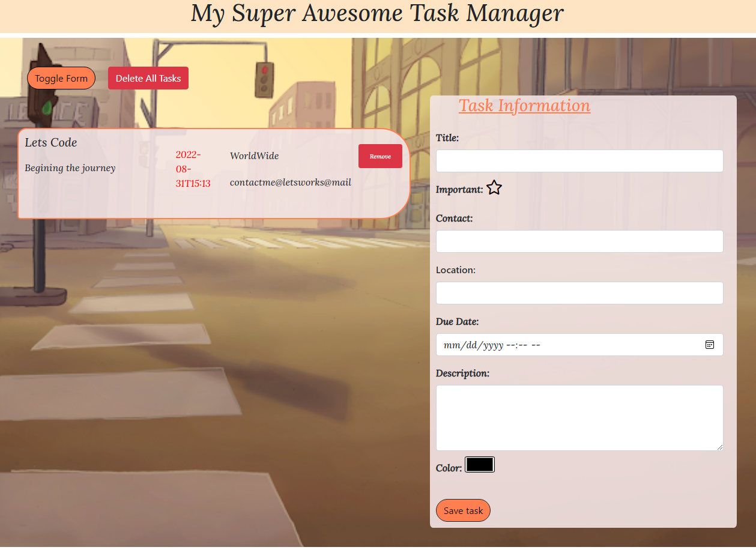Image resolution: width=756 pixels, height=550 pixels.
Task: Select the Location input field
Action: click(x=579, y=293)
